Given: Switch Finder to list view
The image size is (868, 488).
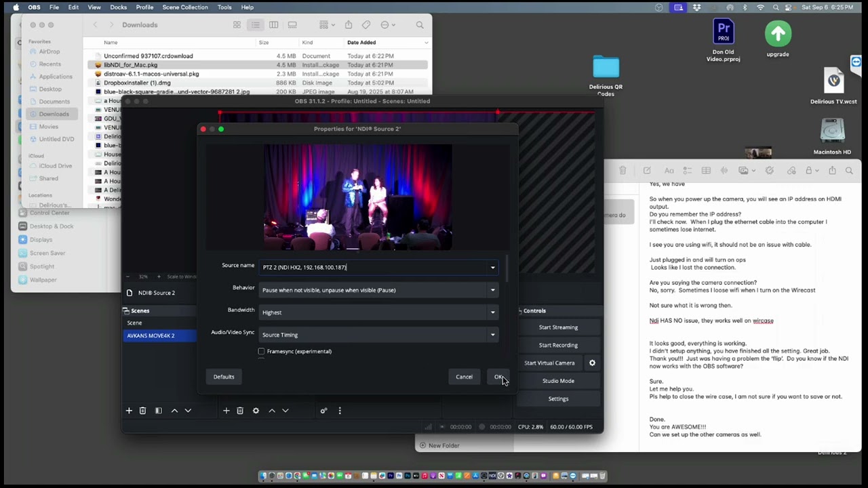Looking at the screenshot, I should (255, 25).
